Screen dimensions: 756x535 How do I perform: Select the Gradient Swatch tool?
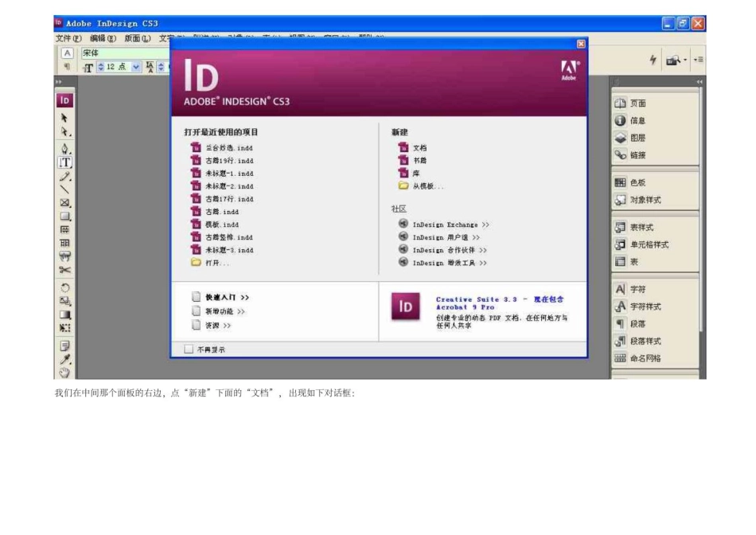pos(65,314)
